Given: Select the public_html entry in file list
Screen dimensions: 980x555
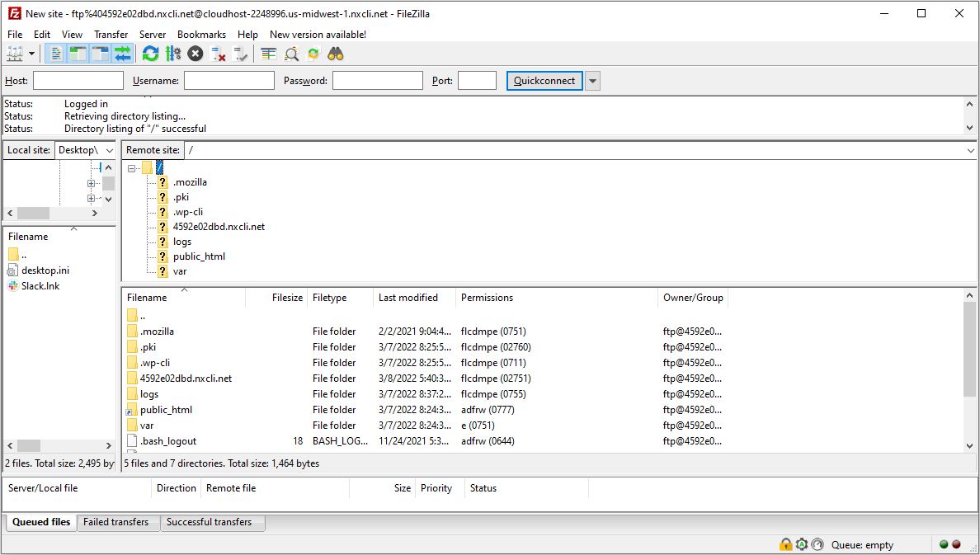Looking at the screenshot, I should (x=167, y=409).
